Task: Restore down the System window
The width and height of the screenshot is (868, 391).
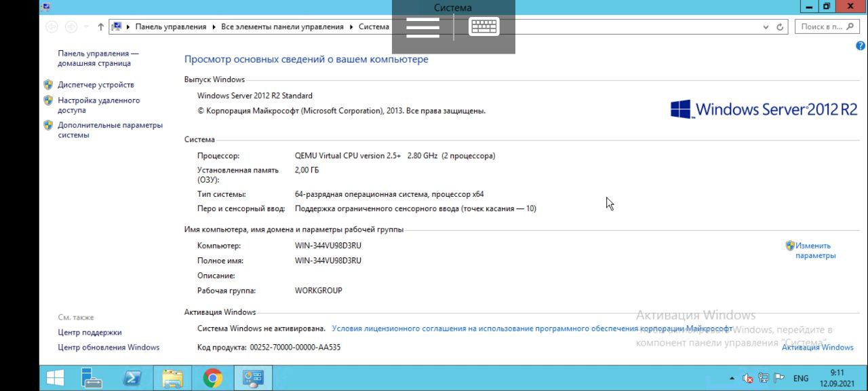Action: [x=827, y=7]
